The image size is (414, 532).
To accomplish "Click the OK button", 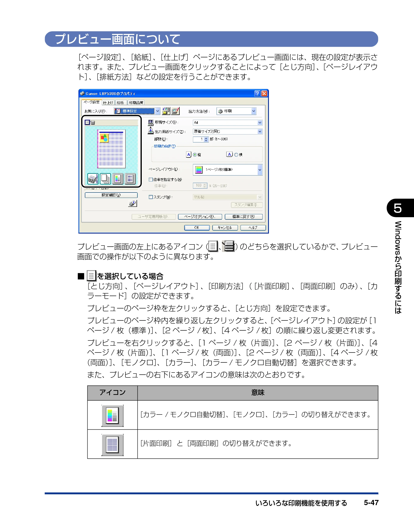I will 197,228.
